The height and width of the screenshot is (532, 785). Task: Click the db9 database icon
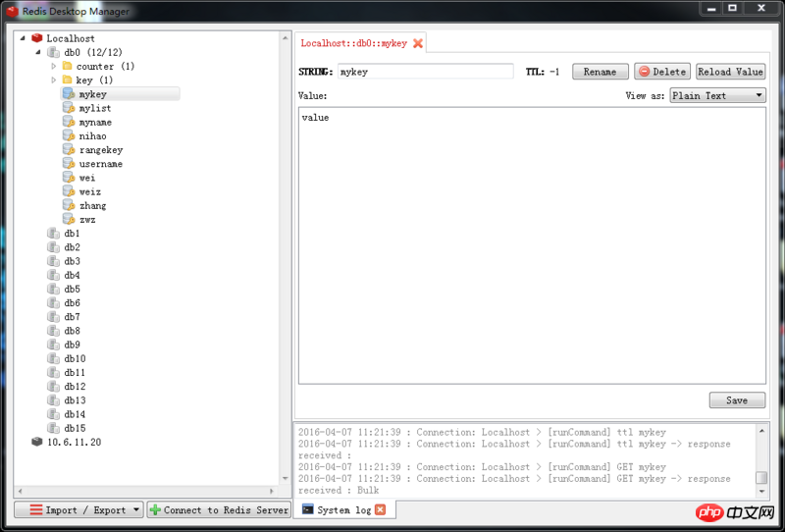tap(53, 345)
